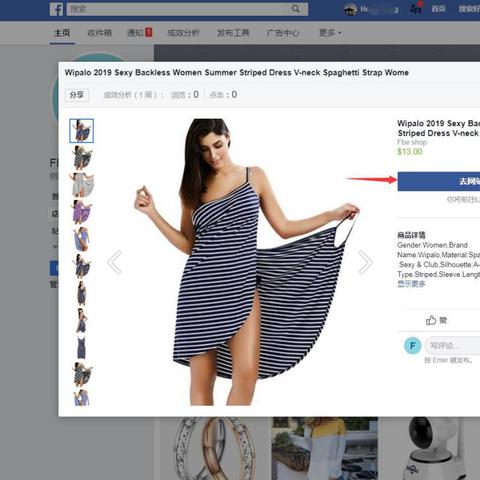
Task: Select the tenth dress thumbnail
Action: pos(82,374)
